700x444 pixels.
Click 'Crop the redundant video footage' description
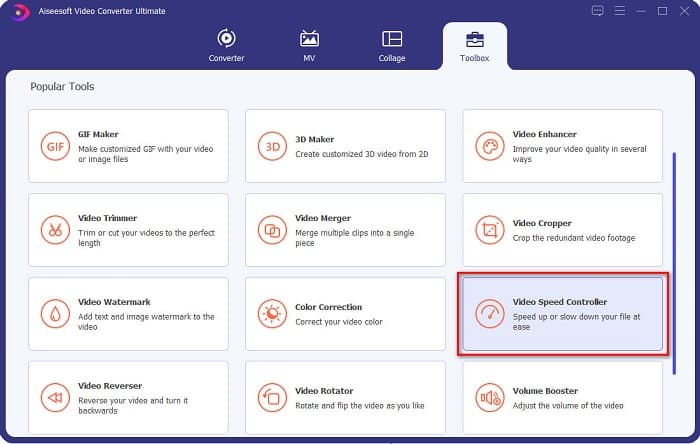[x=574, y=238]
